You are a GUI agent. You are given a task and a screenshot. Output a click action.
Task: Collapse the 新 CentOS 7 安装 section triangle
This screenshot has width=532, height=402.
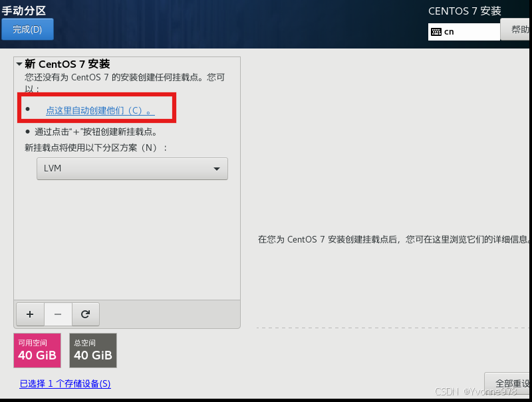tap(19, 64)
